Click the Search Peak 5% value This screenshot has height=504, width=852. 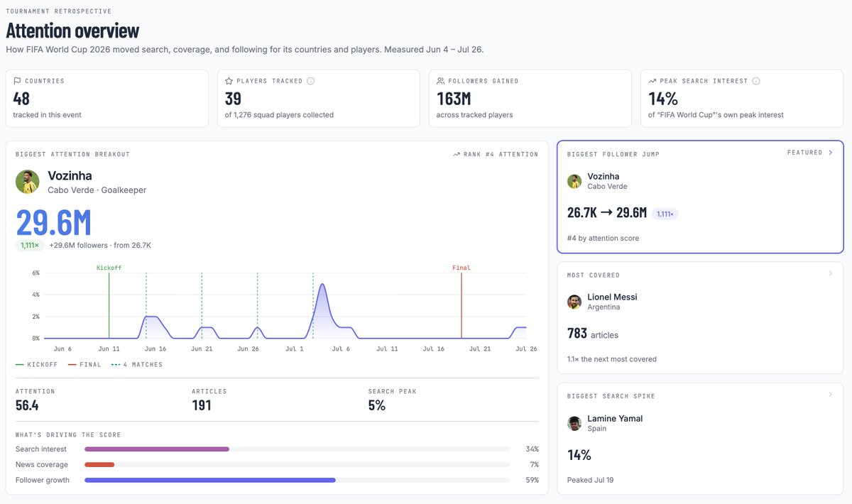tap(377, 405)
